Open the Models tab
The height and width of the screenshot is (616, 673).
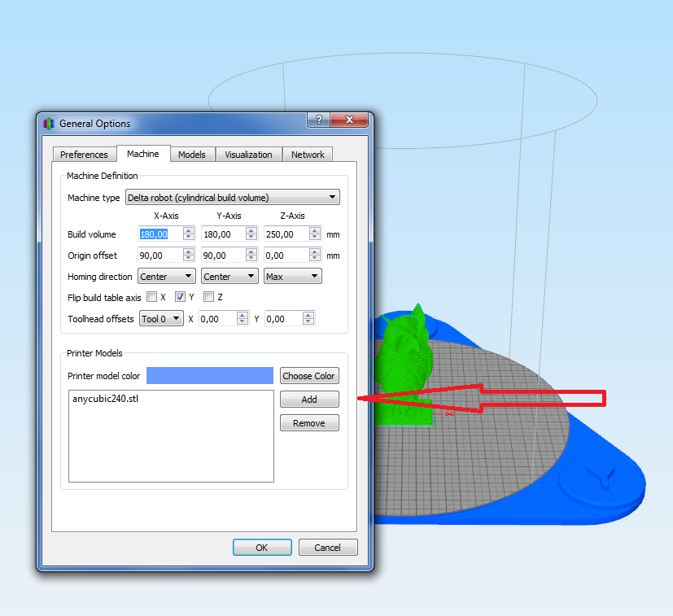(x=192, y=155)
